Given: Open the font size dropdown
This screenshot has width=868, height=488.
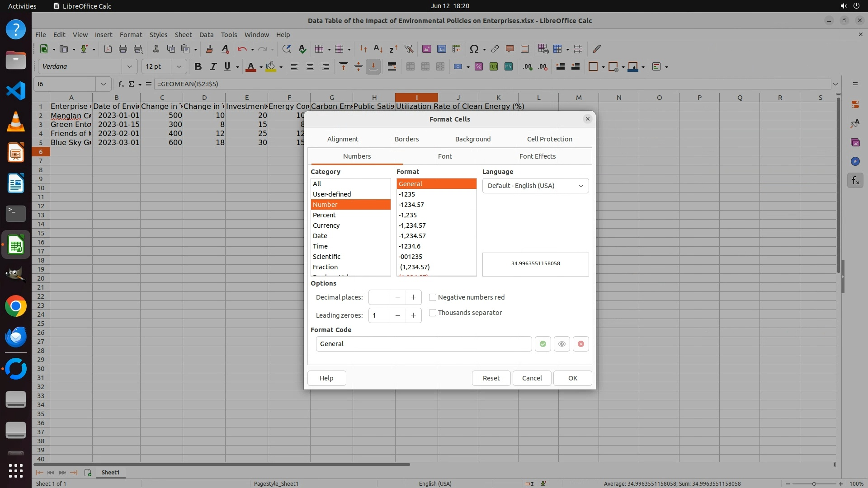Looking at the screenshot, I should [x=179, y=66].
